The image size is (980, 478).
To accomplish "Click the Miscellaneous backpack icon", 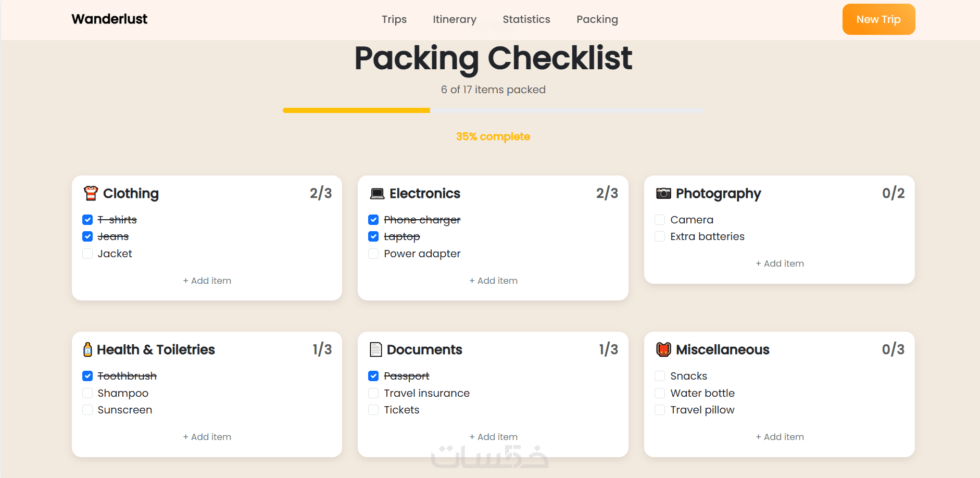I will 663,349.
